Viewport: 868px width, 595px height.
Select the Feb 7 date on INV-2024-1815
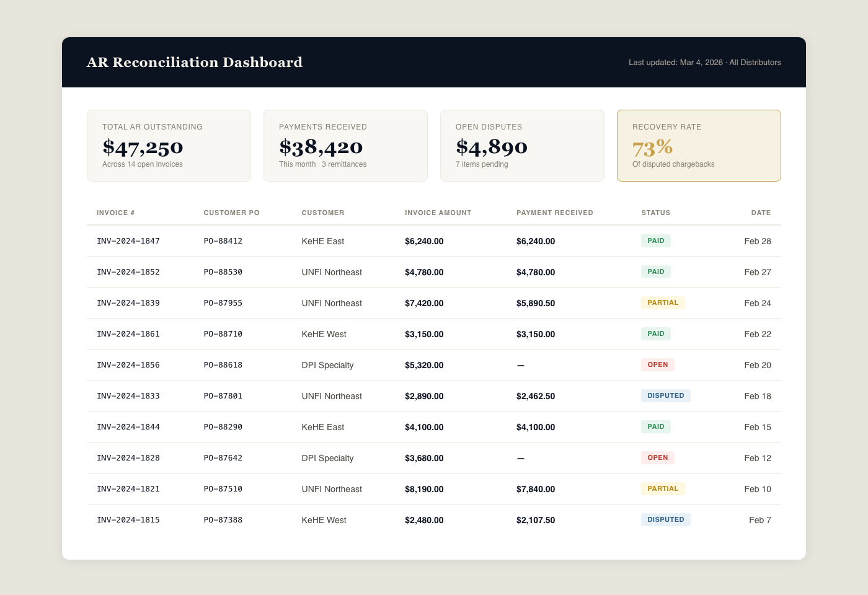760,520
